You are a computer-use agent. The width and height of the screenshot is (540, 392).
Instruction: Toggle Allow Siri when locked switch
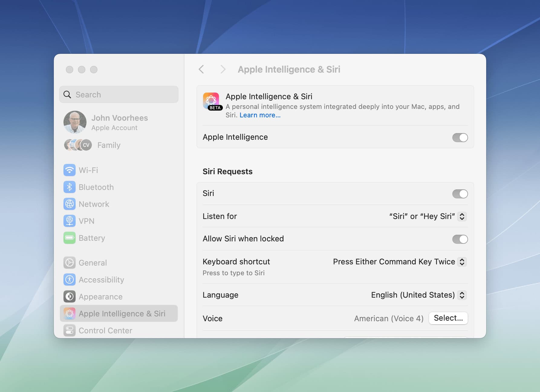tap(460, 239)
